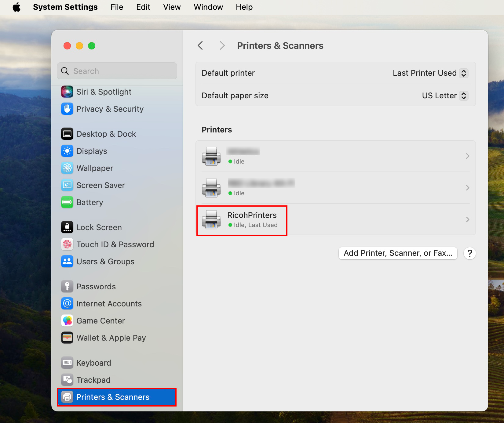Click Desktop & Dock label
The width and height of the screenshot is (504, 423).
coord(106,134)
